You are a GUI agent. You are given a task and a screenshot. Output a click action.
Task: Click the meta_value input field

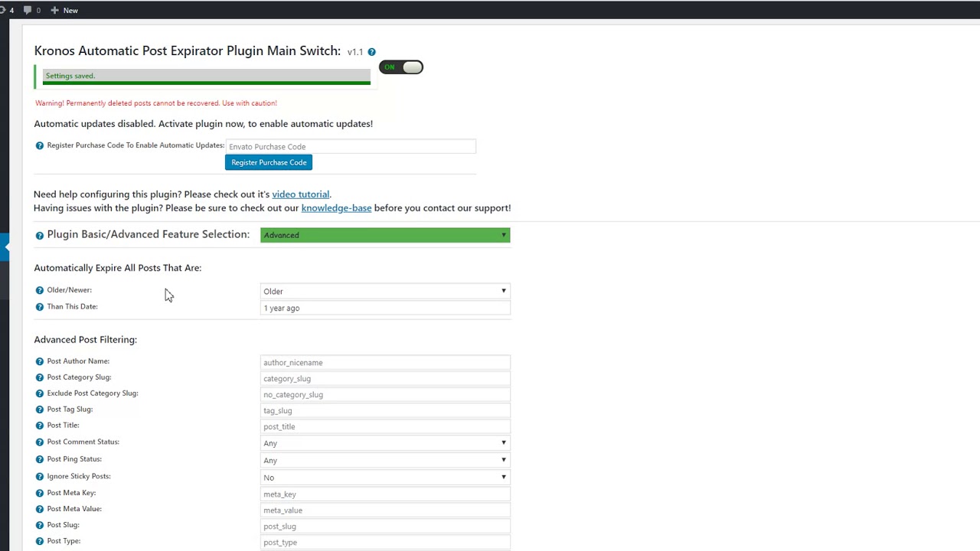pyautogui.click(x=385, y=510)
